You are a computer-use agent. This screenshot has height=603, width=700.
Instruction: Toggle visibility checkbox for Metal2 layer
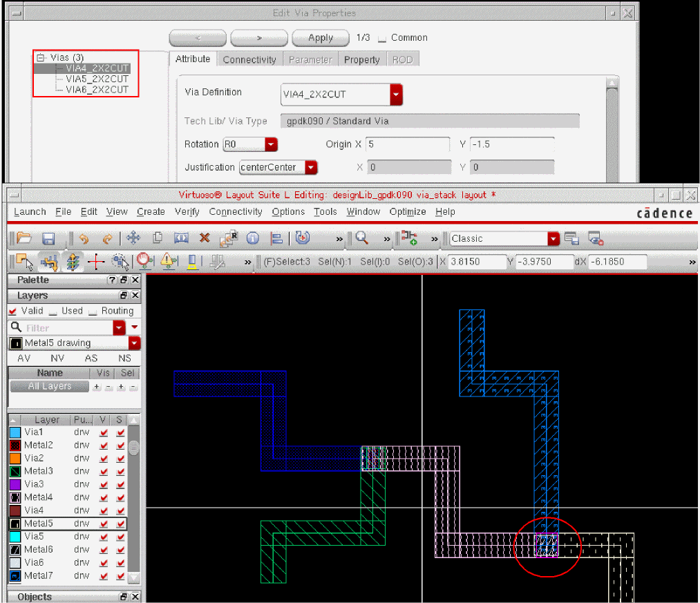pyautogui.click(x=104, y=445)
